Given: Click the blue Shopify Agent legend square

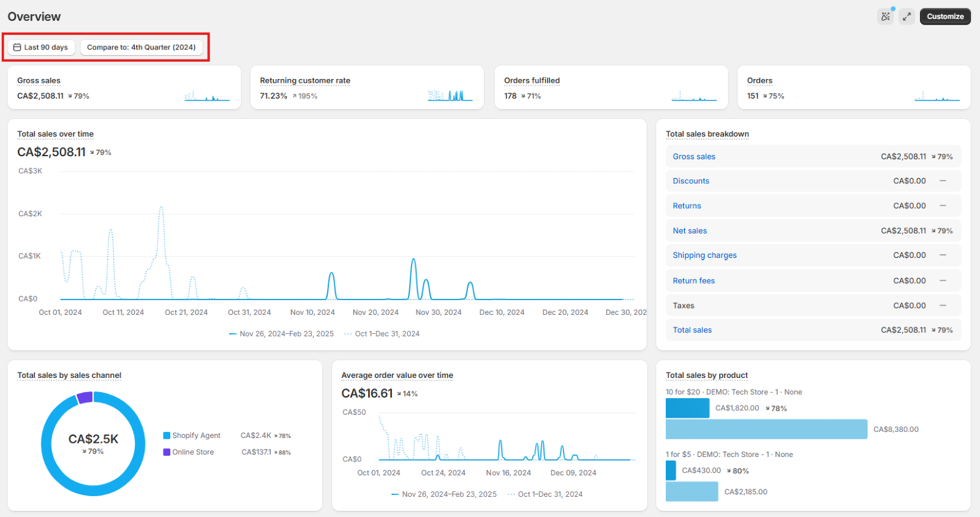Looking at the screenshot, I should 167,436.
